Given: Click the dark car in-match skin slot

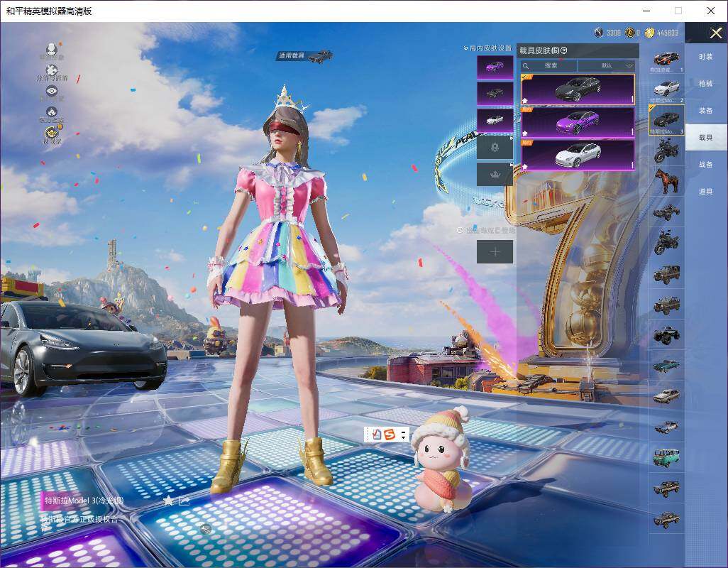Looking at the screenshot, I should click(495, 94).
